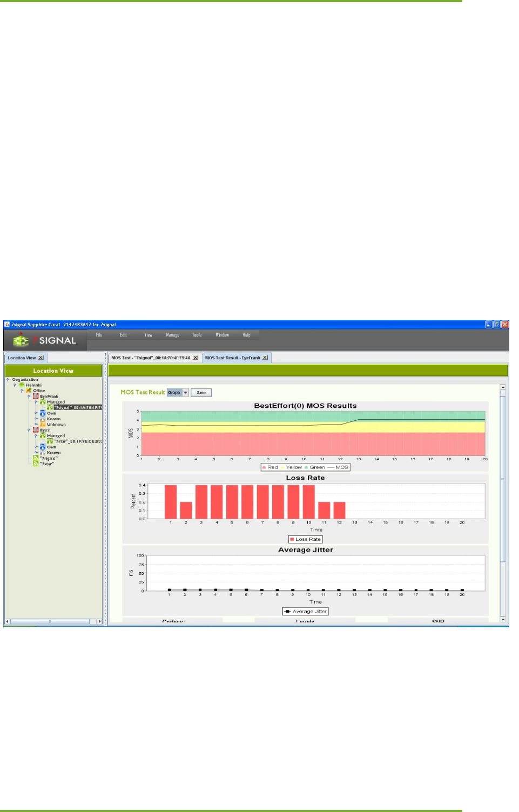This screenshot has height=812, width=519.
Task: Click the Save button
Action: tap(201, 393)
